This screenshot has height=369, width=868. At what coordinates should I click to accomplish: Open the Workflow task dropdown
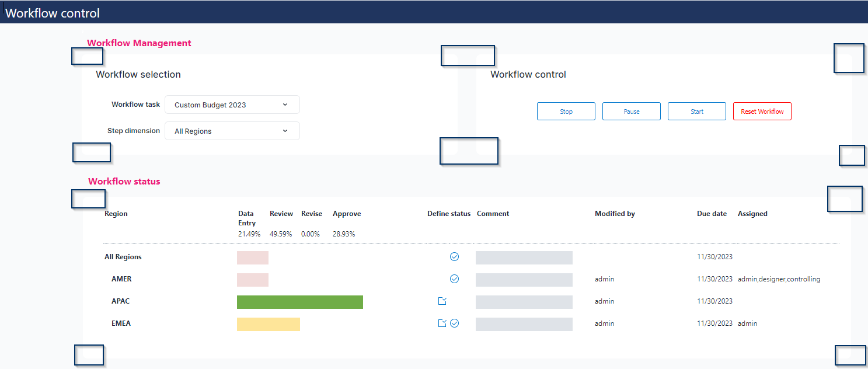click(x=232, y=105)
